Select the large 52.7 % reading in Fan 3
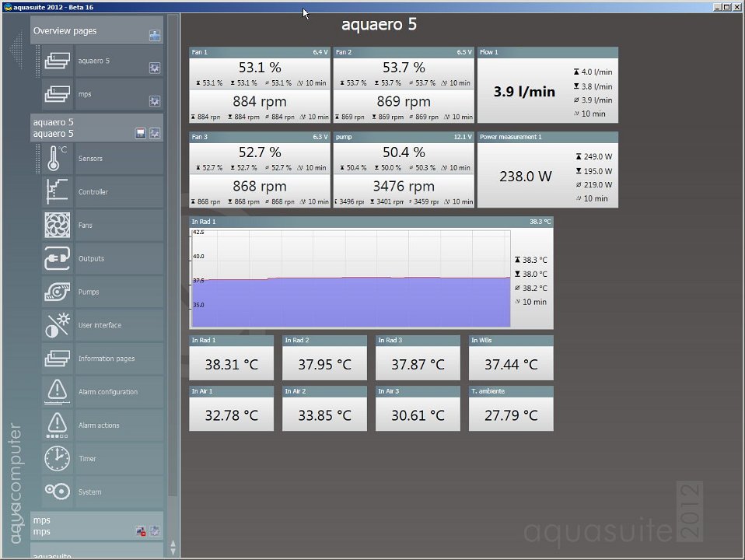The height and width of the screenshot is (560, 745). tap(260, 152)
